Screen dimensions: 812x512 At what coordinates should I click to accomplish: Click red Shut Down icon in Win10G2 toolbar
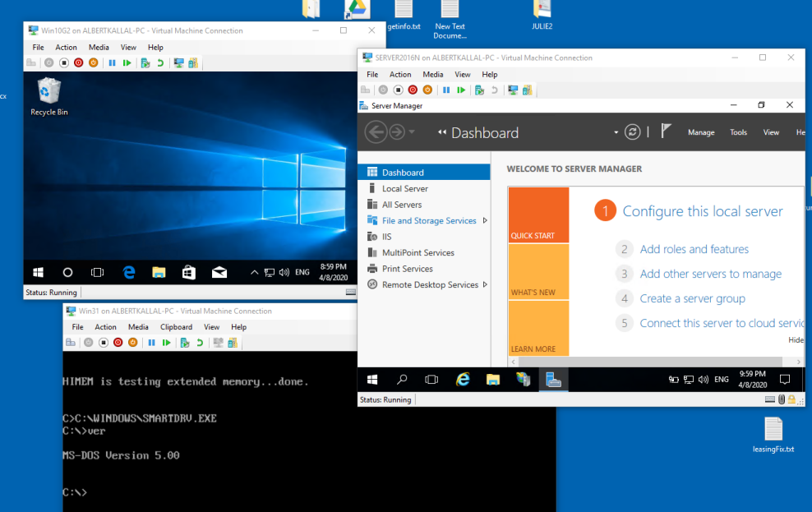78,62
